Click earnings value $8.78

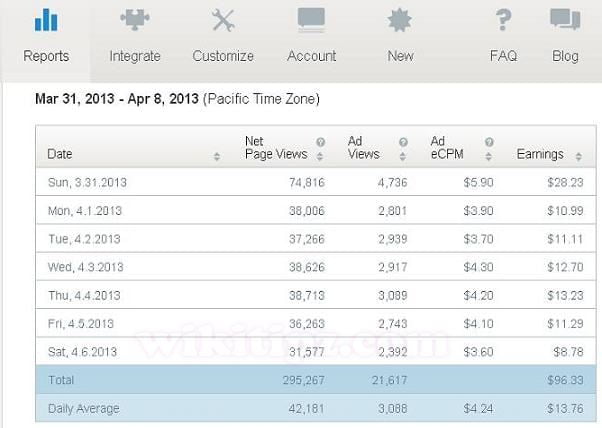tap(568, 352)
